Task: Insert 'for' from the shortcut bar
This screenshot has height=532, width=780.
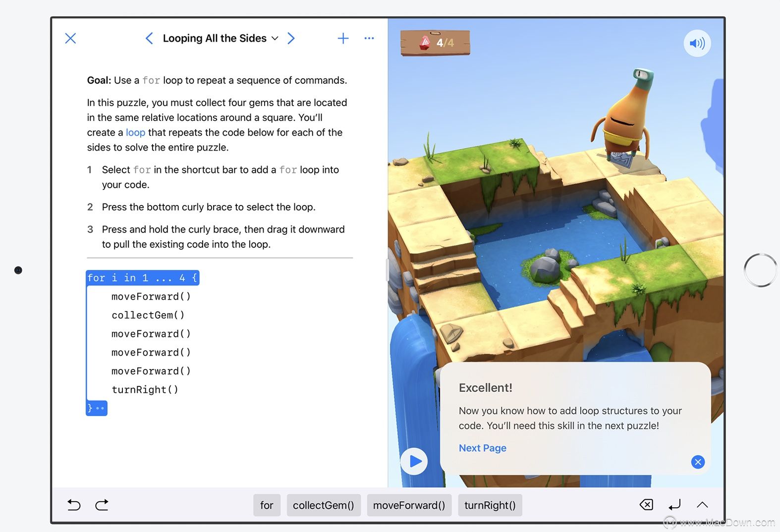Action: 267,505
